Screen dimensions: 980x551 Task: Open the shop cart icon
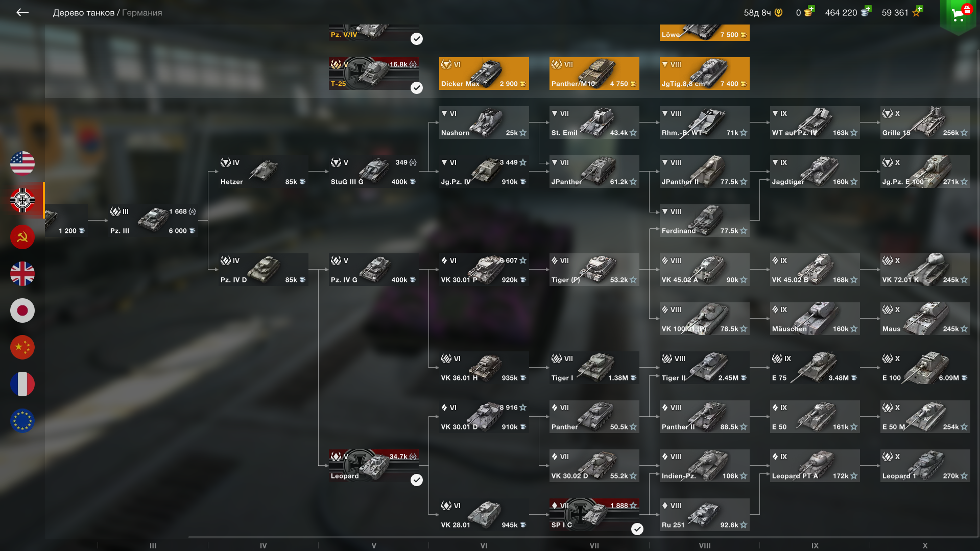(959, 14)
